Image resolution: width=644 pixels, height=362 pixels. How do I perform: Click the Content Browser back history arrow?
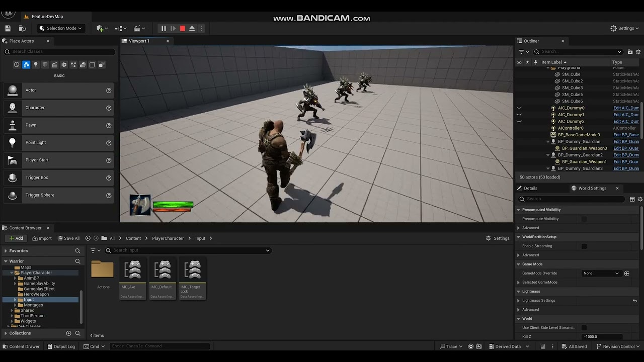click(88, 238)
